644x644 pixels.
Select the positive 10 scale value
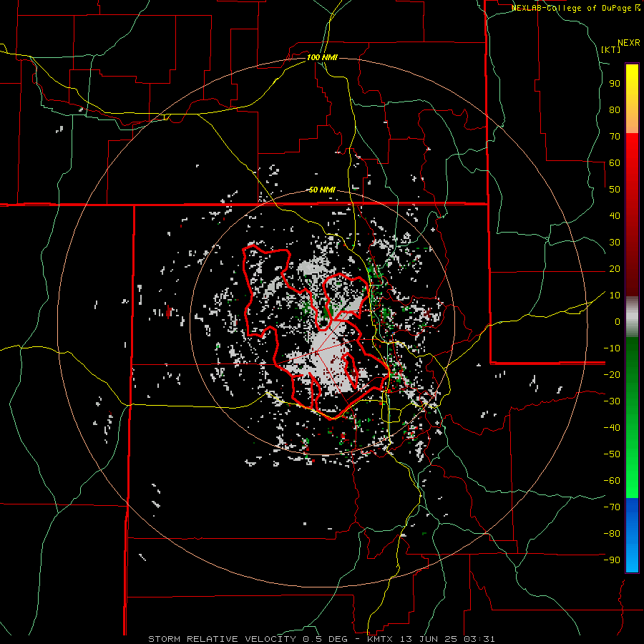pyautogui.click(x=615, y=296)
